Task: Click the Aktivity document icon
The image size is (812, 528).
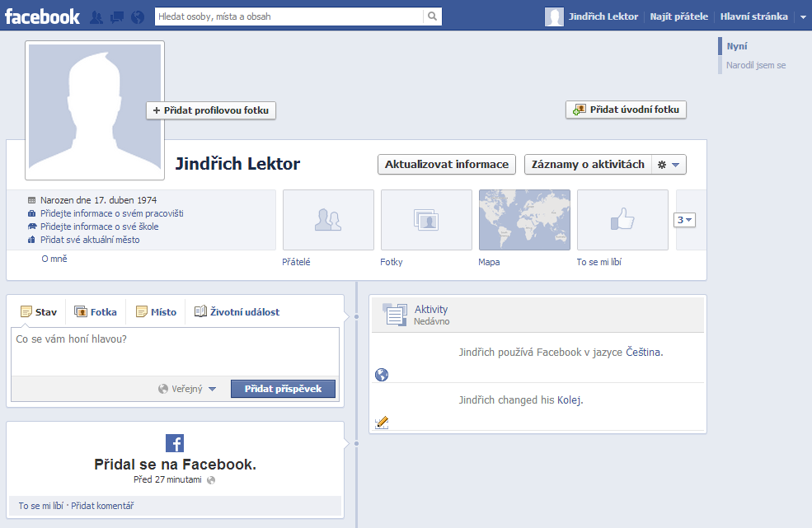Action: [x=395, y=314]
